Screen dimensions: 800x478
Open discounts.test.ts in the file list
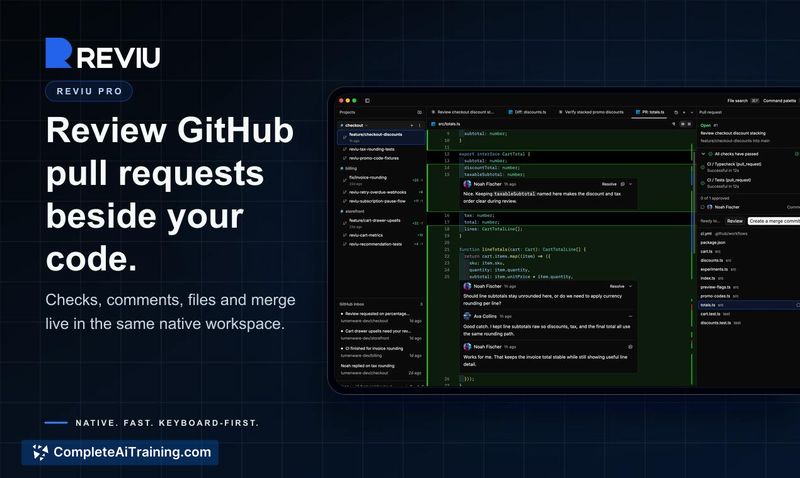(715, 323)
